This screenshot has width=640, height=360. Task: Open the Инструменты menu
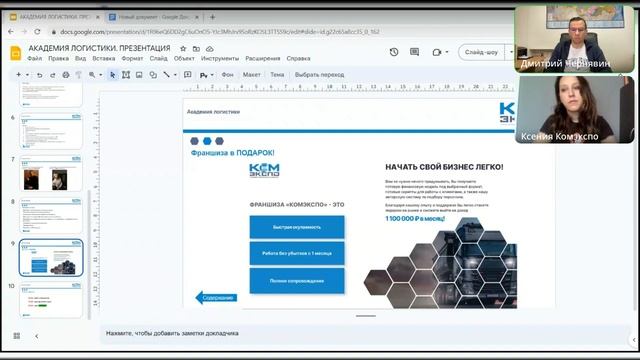tap(220, 58)
